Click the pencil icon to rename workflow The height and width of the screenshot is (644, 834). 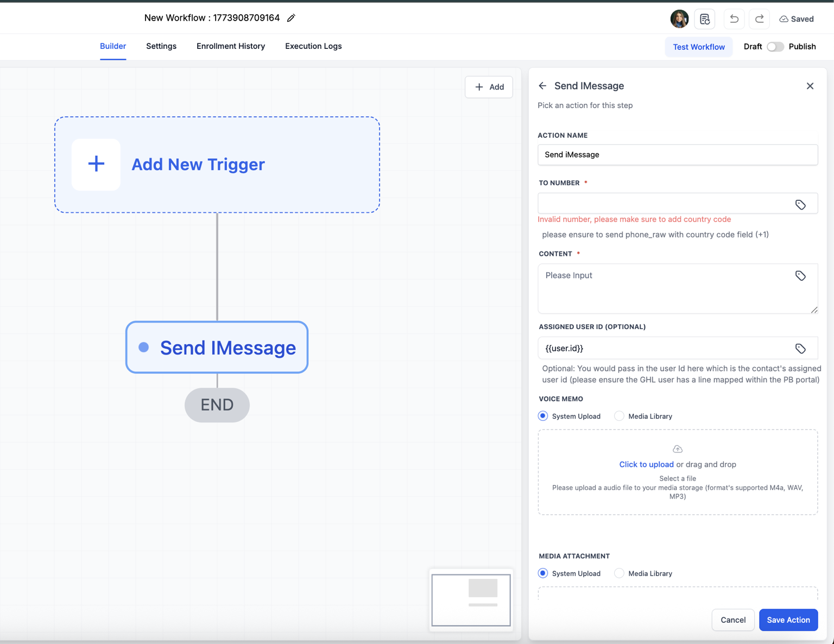(291, 18)
